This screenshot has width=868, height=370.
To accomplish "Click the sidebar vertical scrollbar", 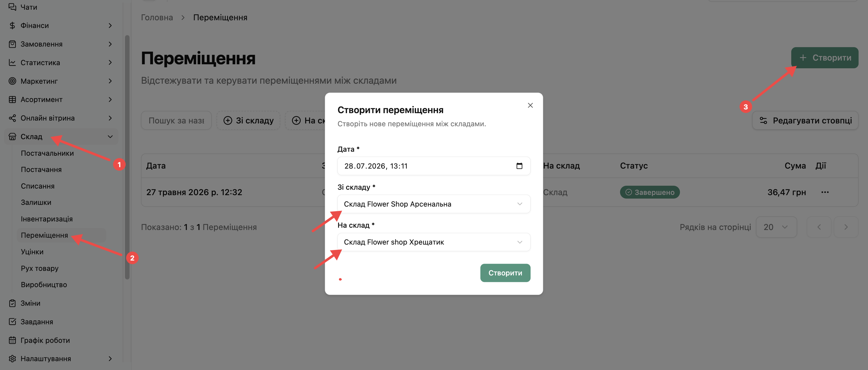I will [127, 157].
